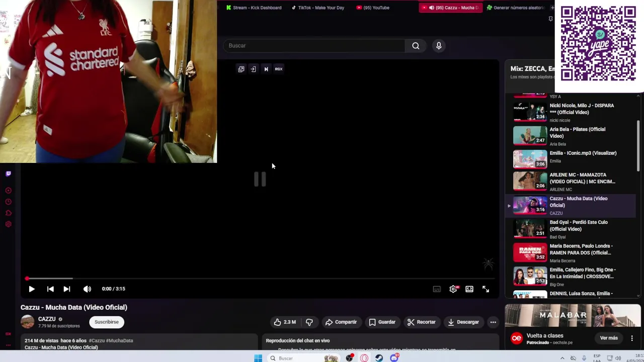Screen dimensions: 644x362
Task: Open ad options three-dot menu
Action: pos(632,338)
